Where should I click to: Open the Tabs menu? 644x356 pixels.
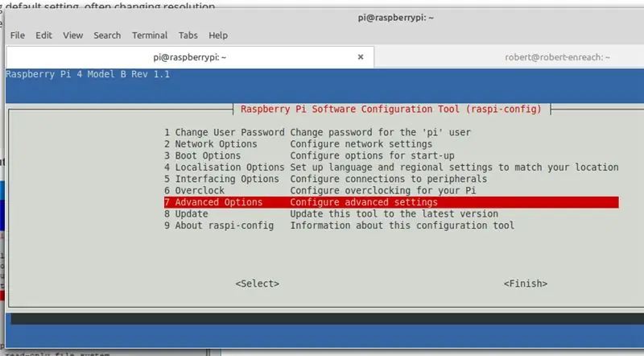(x=188, y=35)
